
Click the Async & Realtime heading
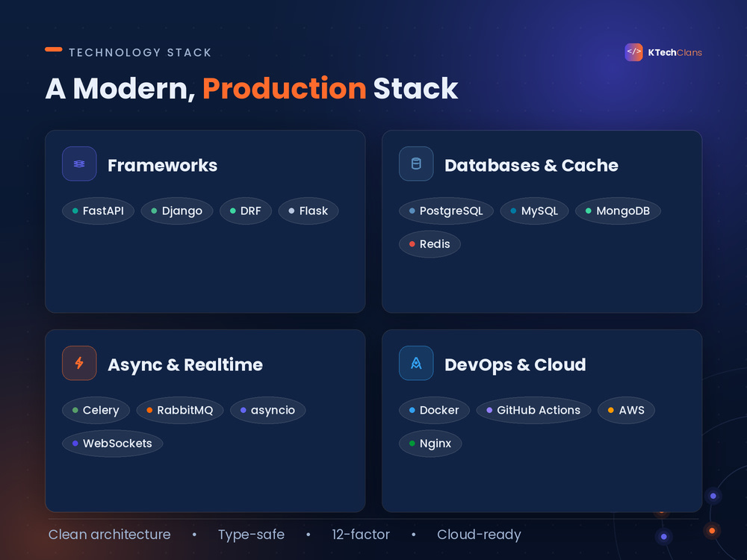click(x=185, y=365)
